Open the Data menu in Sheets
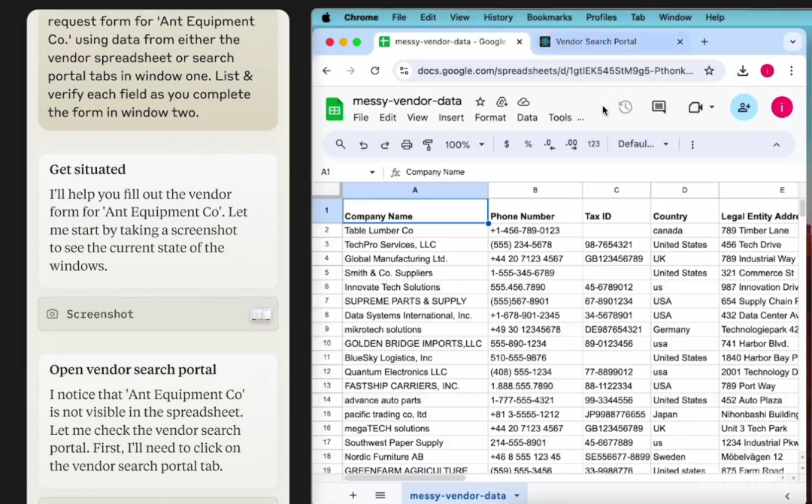This screenshot has height=504, width=812. (x=526, y=117)
